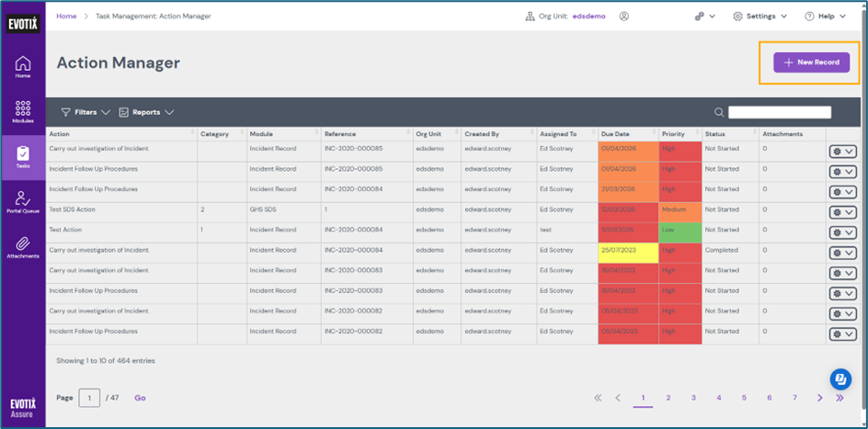The image size is (868, 429).
Task: Click the table search input field
Action: tap(779, 112)
